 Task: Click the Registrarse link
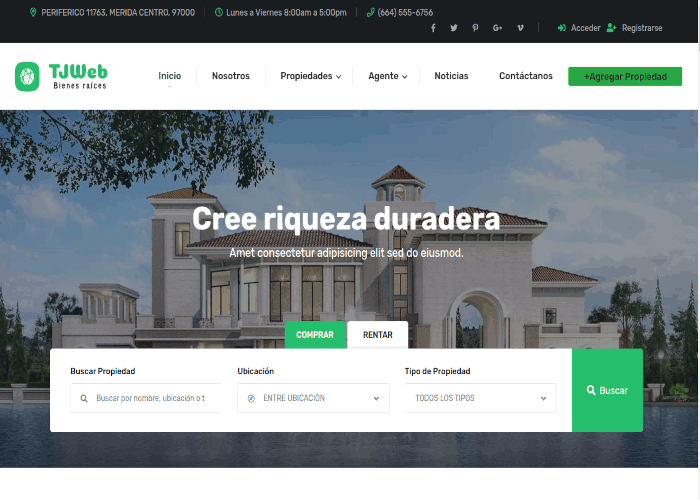point(641,28)
